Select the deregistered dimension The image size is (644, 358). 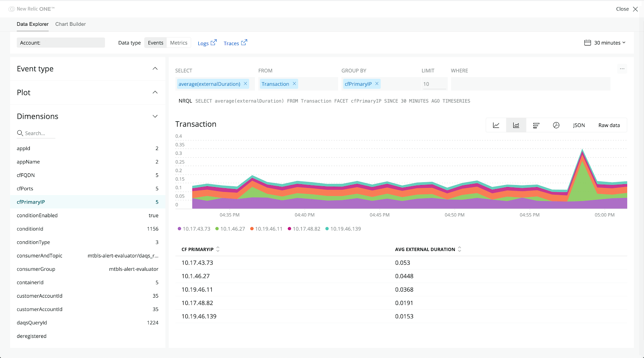(x=88, y=336)
